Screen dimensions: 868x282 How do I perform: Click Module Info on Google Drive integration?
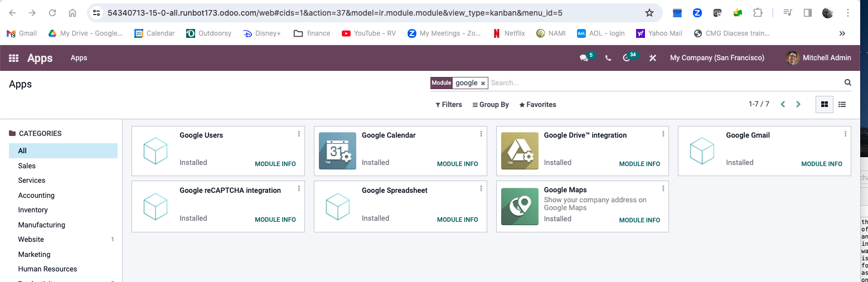[639, 164]
